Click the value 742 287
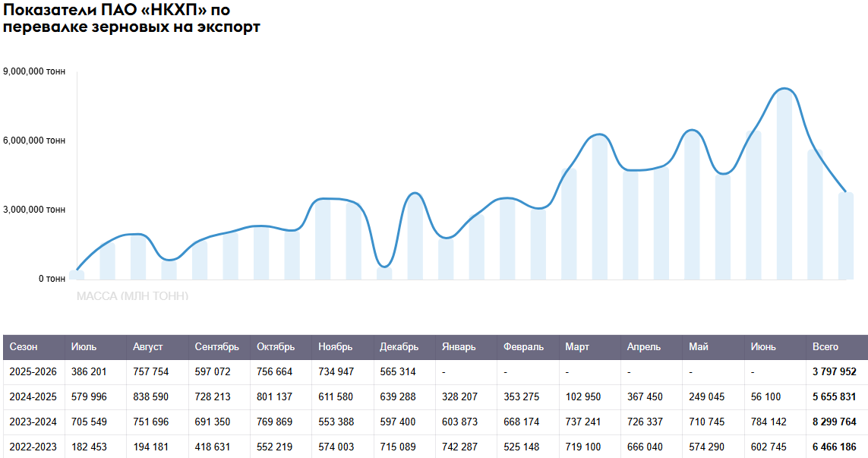The image size is (868, 458). pos(459,447)
